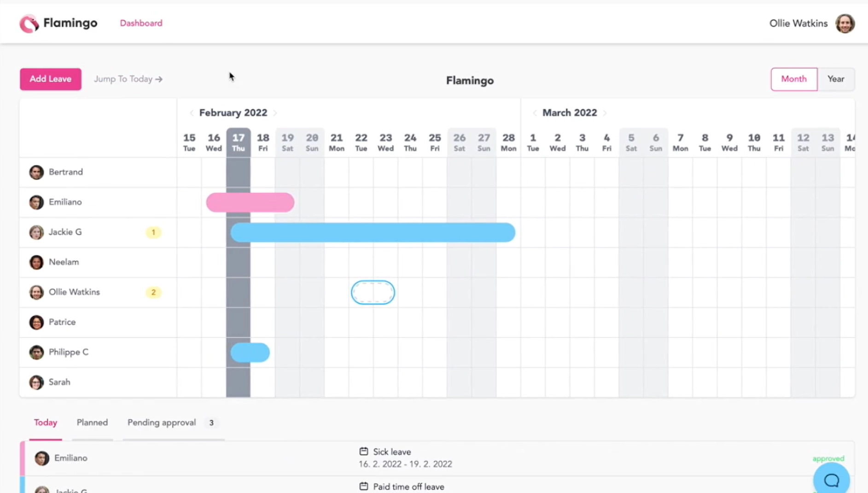Image resolution: width=868 pixels, height=493 pixels.
Task: Click the previous arrow beside March 2022
Action: point(535,113)
